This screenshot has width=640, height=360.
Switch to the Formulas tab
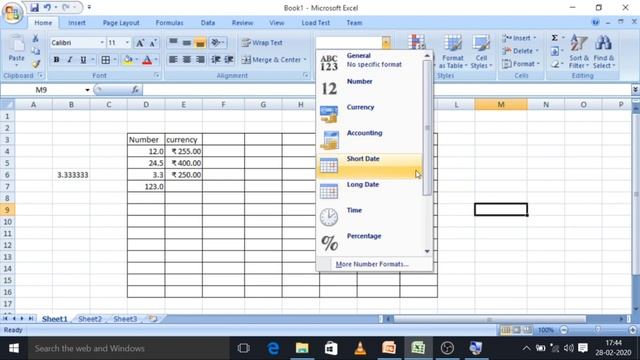point(169,23)
